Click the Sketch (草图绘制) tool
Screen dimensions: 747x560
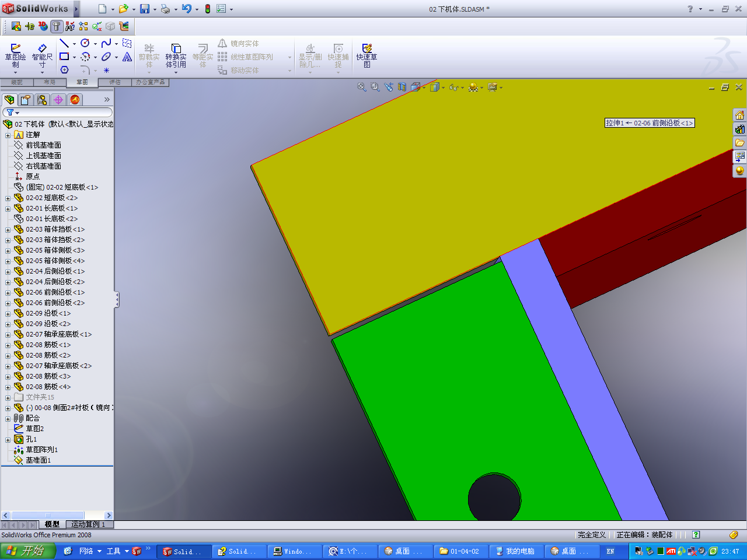click(15, 56)
